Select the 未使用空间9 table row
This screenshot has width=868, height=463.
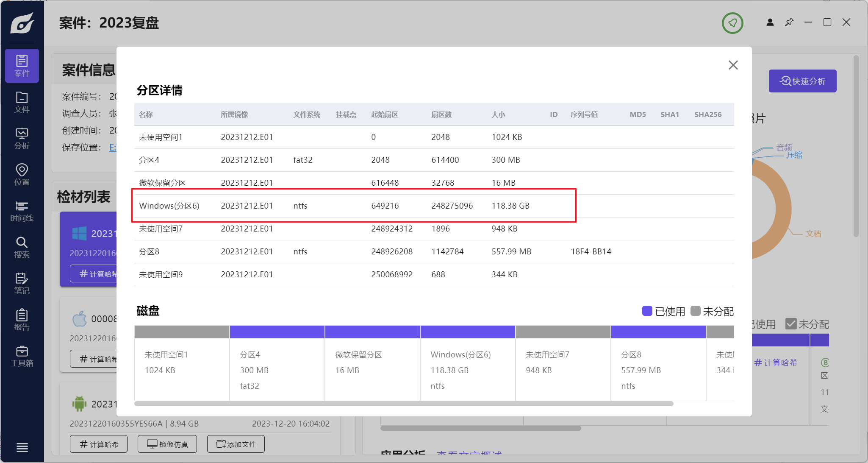(x=434, y=274)
